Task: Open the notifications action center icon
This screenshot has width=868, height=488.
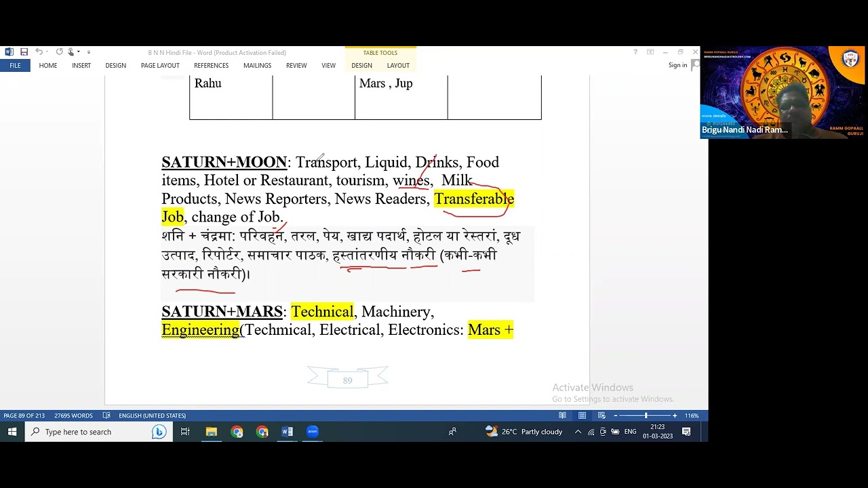Action: [686, 432]
